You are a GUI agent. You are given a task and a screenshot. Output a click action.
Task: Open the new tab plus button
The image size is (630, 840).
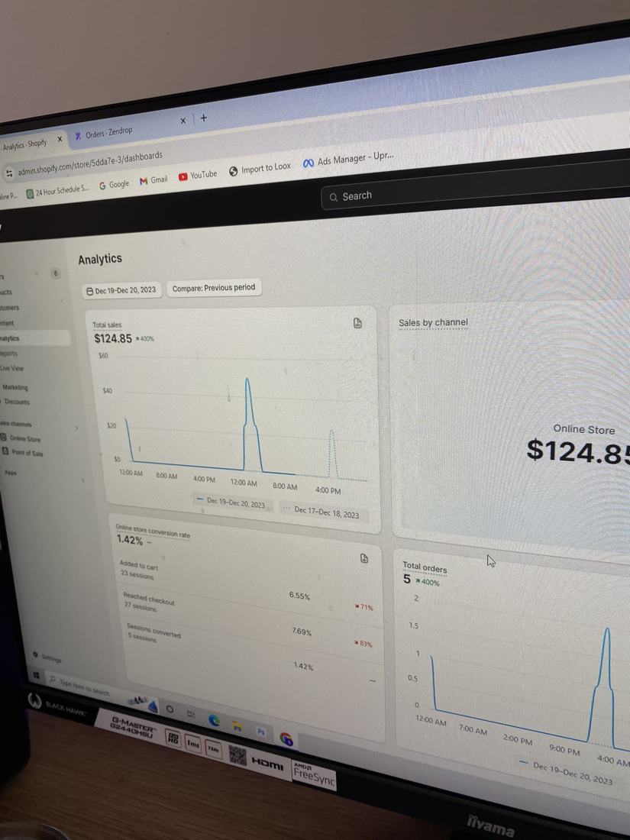click(204, 118)
